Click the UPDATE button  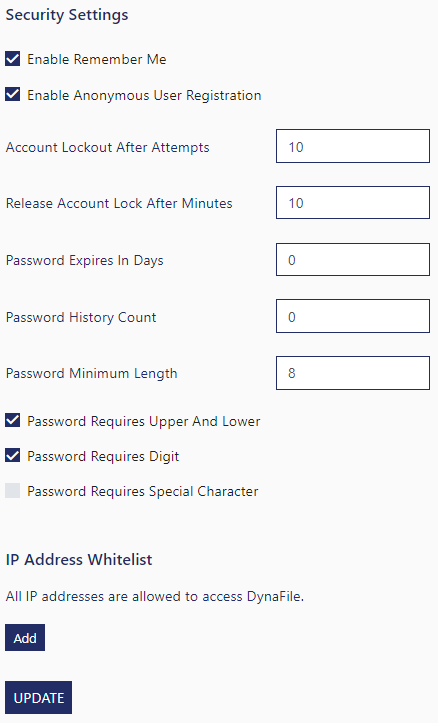[39, 698]
